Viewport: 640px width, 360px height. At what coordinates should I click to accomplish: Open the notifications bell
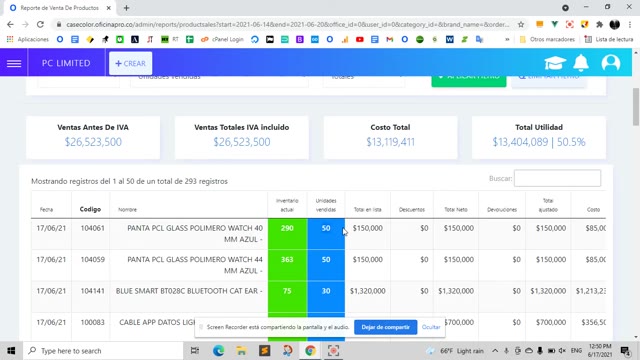coord(581,63)
